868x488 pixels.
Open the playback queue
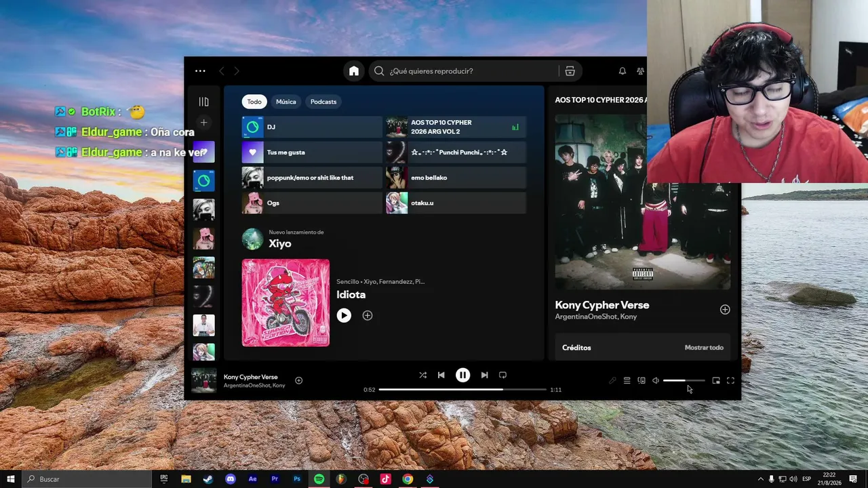coord(627,381)
